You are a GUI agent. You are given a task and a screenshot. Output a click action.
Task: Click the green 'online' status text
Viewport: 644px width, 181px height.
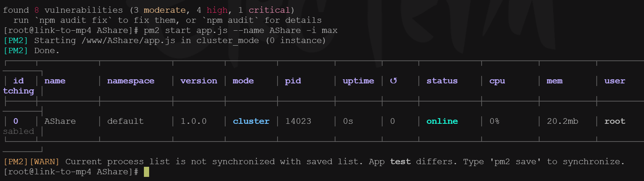[442, 121]
